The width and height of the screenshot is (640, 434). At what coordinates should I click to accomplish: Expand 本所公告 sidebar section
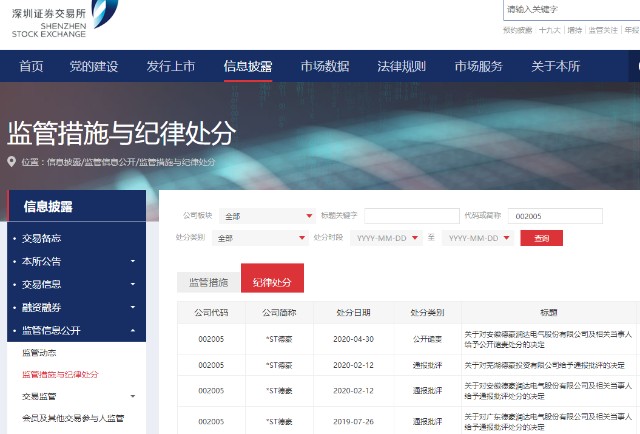(x=76, y=261)
